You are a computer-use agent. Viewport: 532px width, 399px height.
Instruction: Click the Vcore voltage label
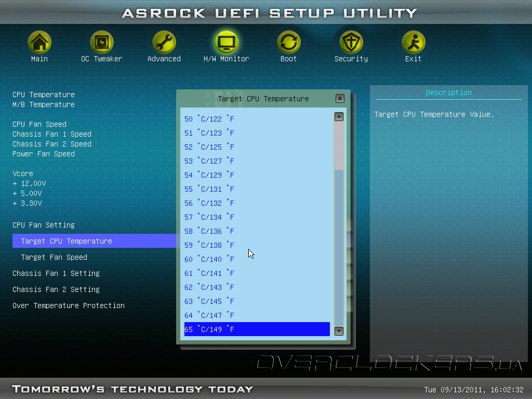(23, 174)
